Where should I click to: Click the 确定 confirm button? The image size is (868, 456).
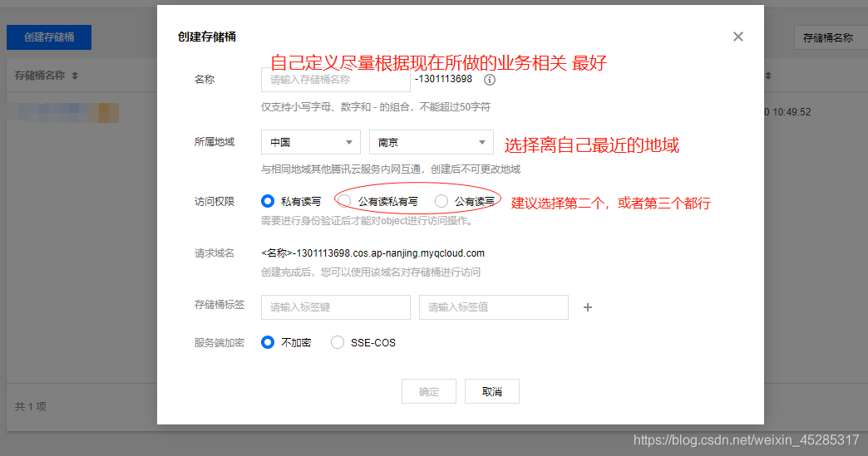tap(429, 391)
